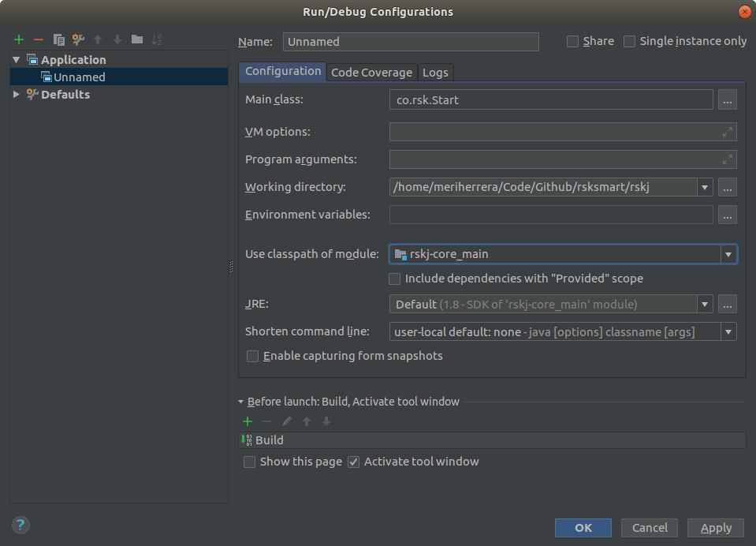Switch to the Logs tab
This screenshot has width=756, height=546.
tap(435, 73)
